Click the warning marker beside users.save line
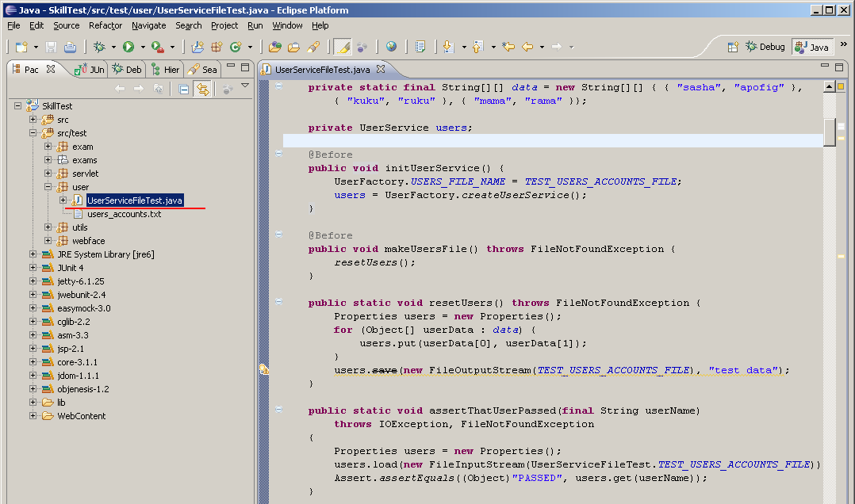 click(x=264, y=370)
